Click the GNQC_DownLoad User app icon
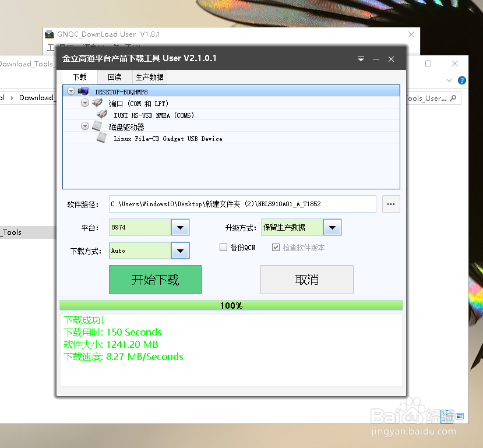Screen dimensions: 483x448 tap(50, 34)
